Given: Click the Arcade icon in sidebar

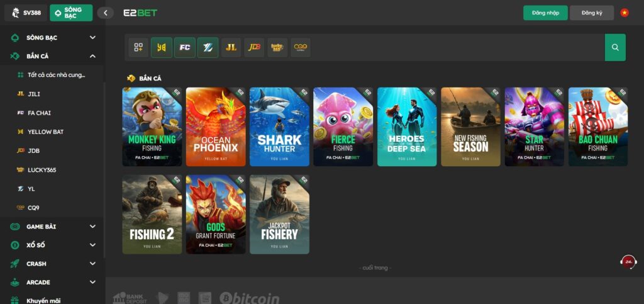Looking at the screenshot, I should (15, 282).
